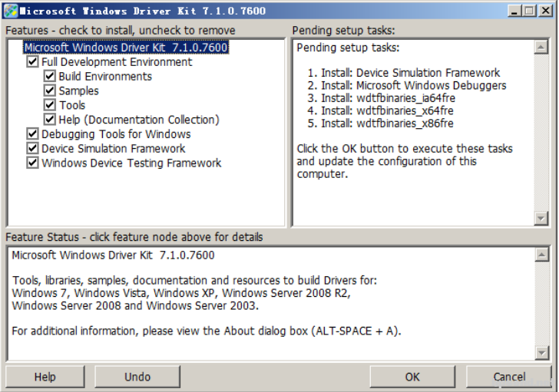
Task: Click the Feature Status scroll up arrow
Action: click(x=542, y=255)
